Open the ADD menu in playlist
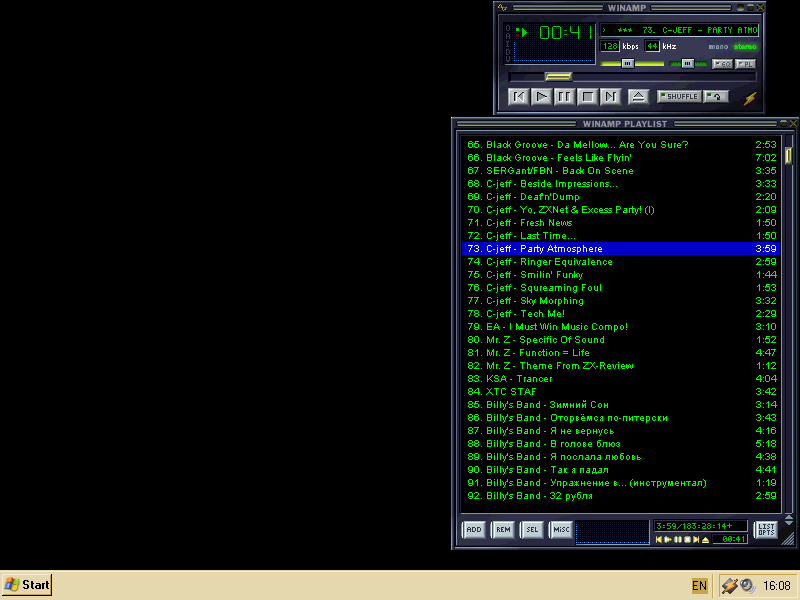The width and height of the screenshot is (800, 600). (473, 530)
